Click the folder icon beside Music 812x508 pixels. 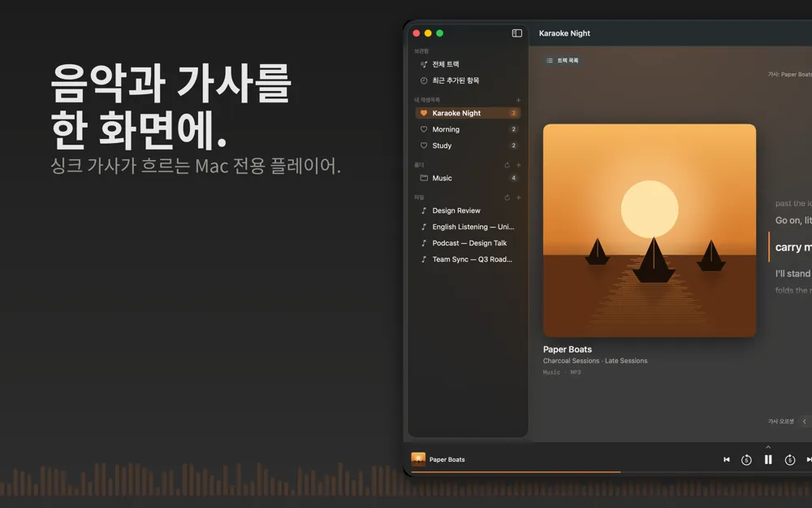click(x=424, y=178)
